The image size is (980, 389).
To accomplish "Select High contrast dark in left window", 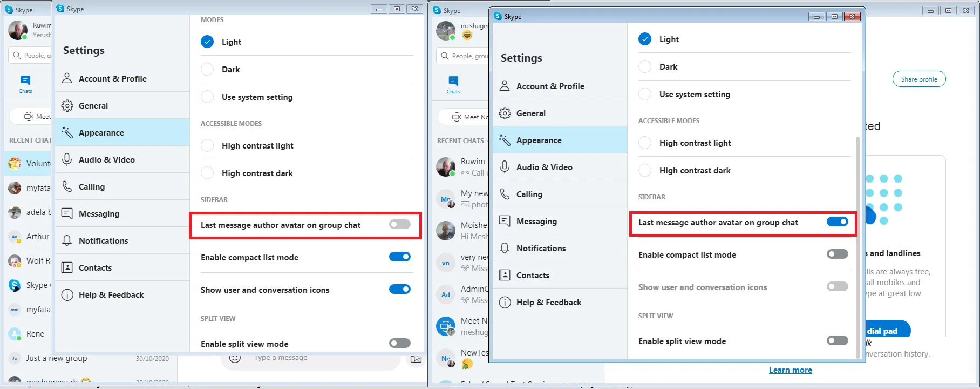I will coord(207,173).
